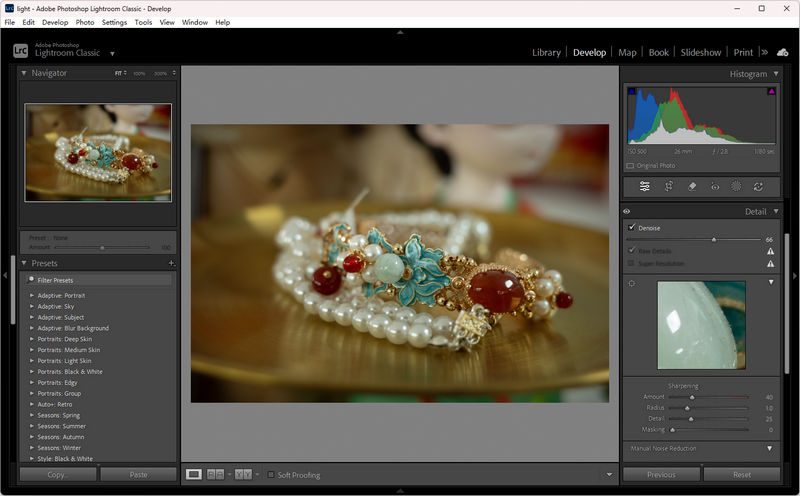Screen dimensions: 800x496
Task: Expand the Adaptive: Portrait preset group
Action: (31, 296)
